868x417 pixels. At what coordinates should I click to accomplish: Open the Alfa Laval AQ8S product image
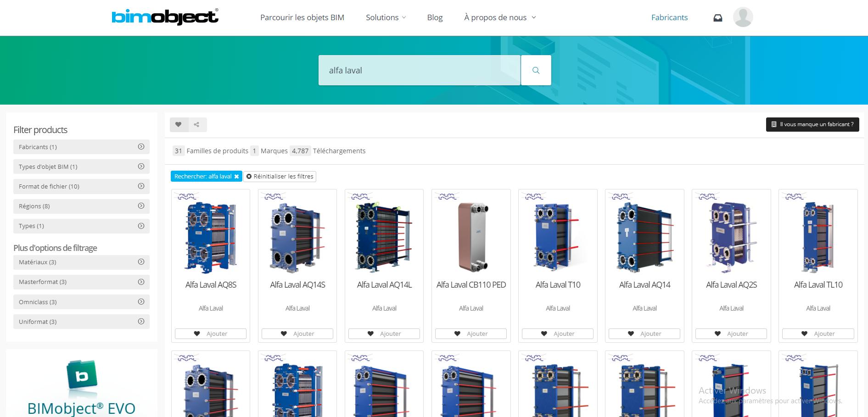(211, 238)
